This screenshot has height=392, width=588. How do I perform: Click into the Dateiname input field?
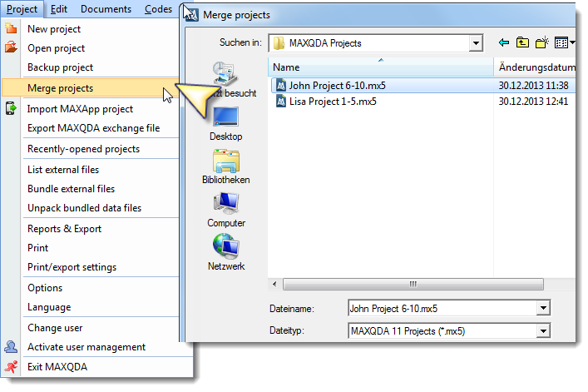tap(442, 308)
